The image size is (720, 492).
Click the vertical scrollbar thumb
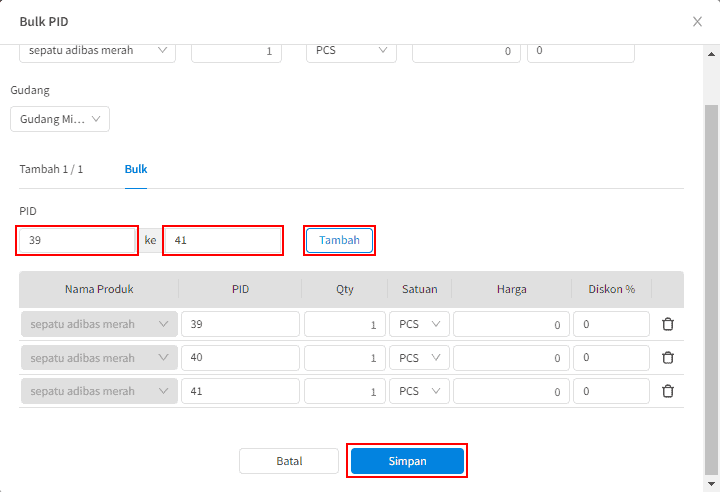pyautogui.click(x=711, y=289)
